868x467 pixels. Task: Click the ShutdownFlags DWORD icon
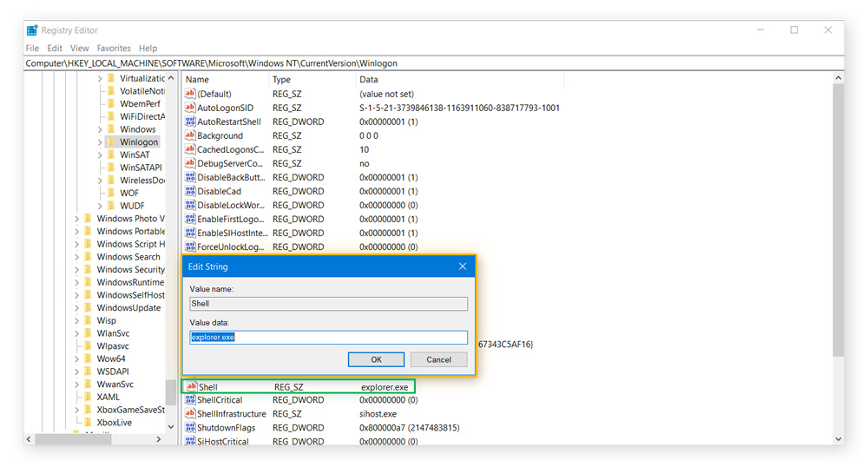click(190, 428)
